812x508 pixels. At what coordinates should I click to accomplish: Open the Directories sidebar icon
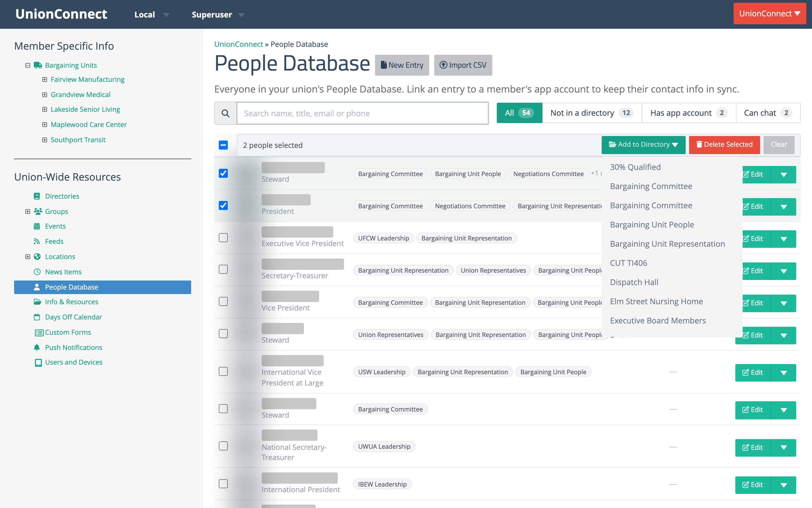pyautogui.click(x=37, y=196)
